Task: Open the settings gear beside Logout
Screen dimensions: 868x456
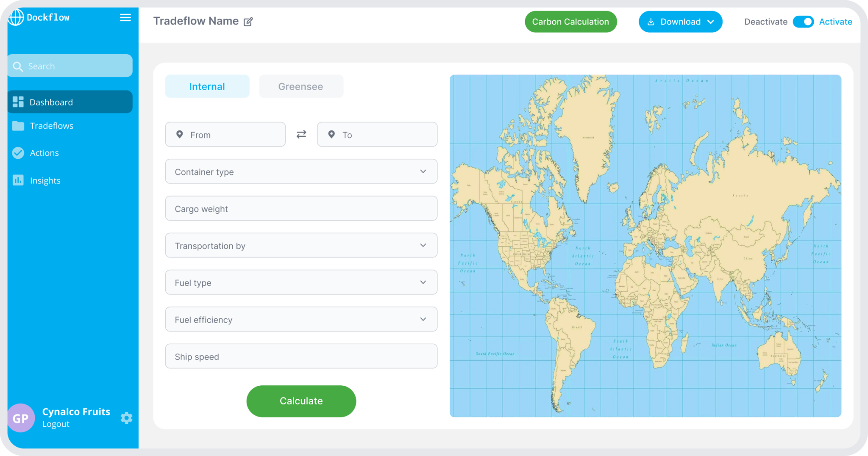Action: point(126,418)
